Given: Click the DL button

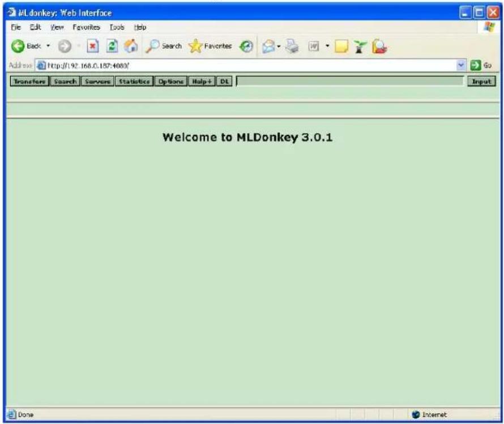Looking at the screenshot, I should 224,82.
